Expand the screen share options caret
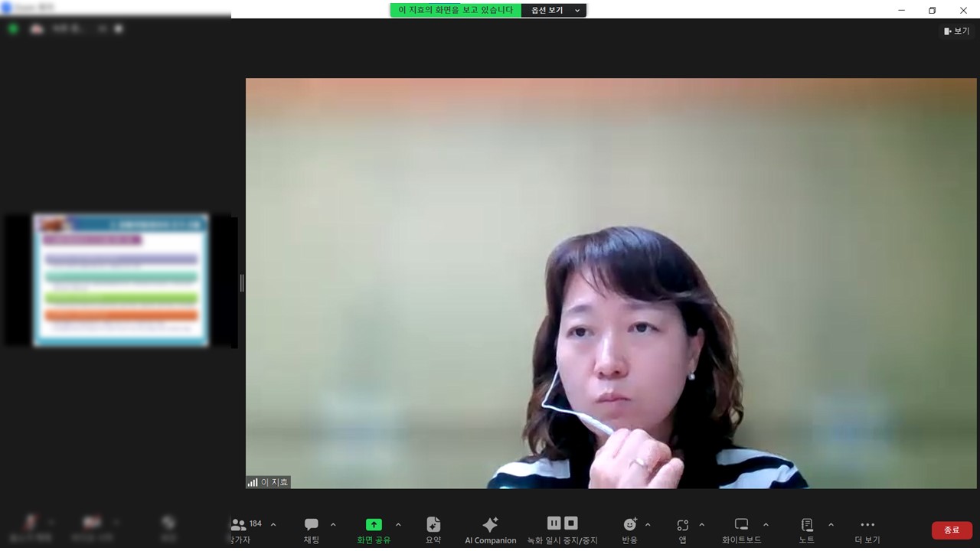The height and width of the screenshot is (551, 980). tap(398, 525)
